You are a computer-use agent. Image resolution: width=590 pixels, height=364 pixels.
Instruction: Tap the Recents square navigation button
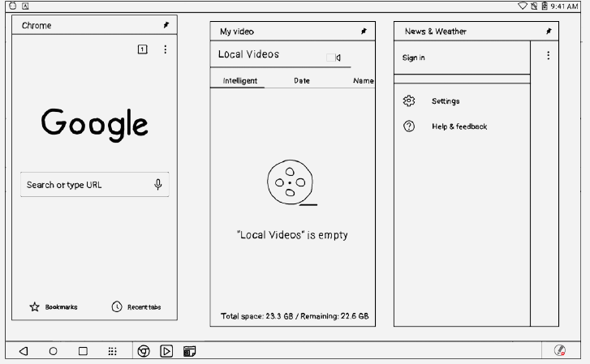[x=83, y=351]
